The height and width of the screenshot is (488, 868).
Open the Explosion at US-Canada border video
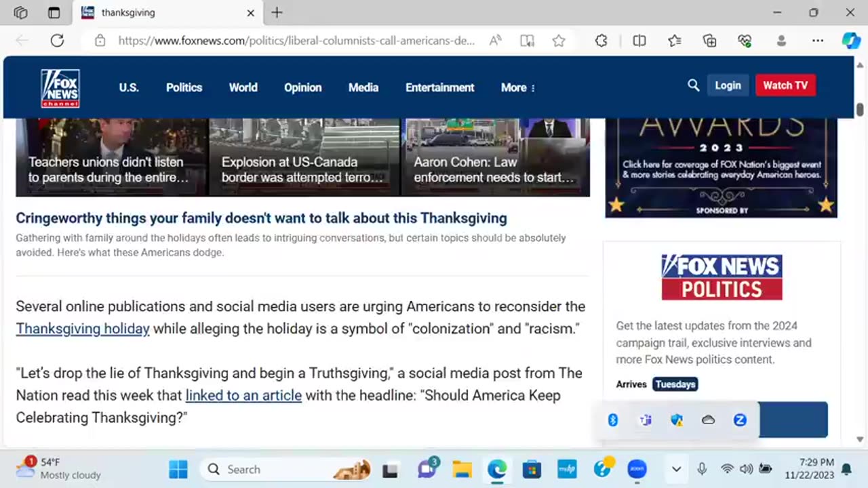(304, 157)
